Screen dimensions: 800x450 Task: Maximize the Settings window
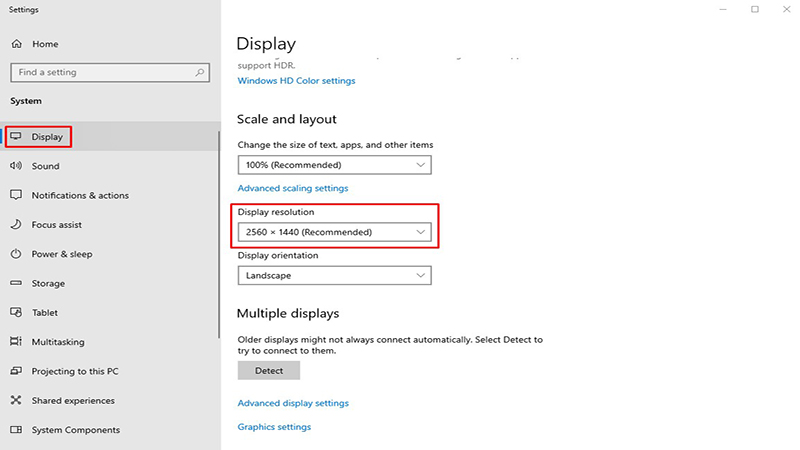pyautogui.click(x=755, y=9)
